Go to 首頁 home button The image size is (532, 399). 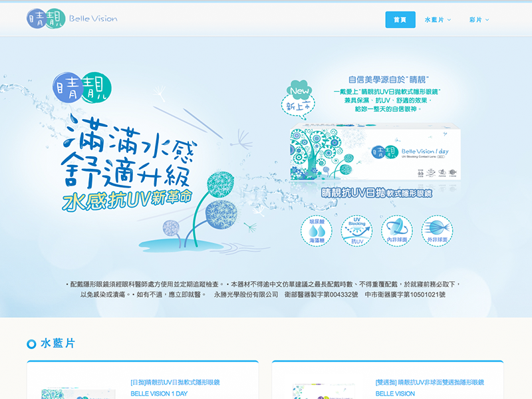click(x=400, y=20)
